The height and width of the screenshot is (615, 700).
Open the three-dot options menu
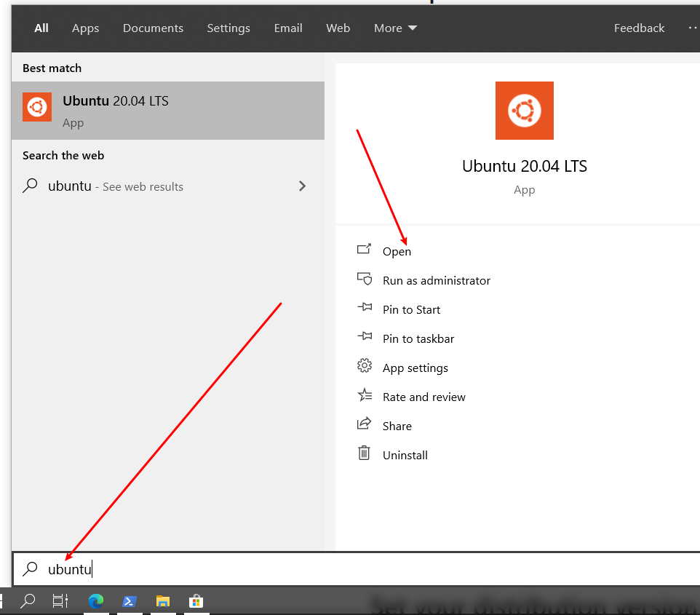point(693,28)
